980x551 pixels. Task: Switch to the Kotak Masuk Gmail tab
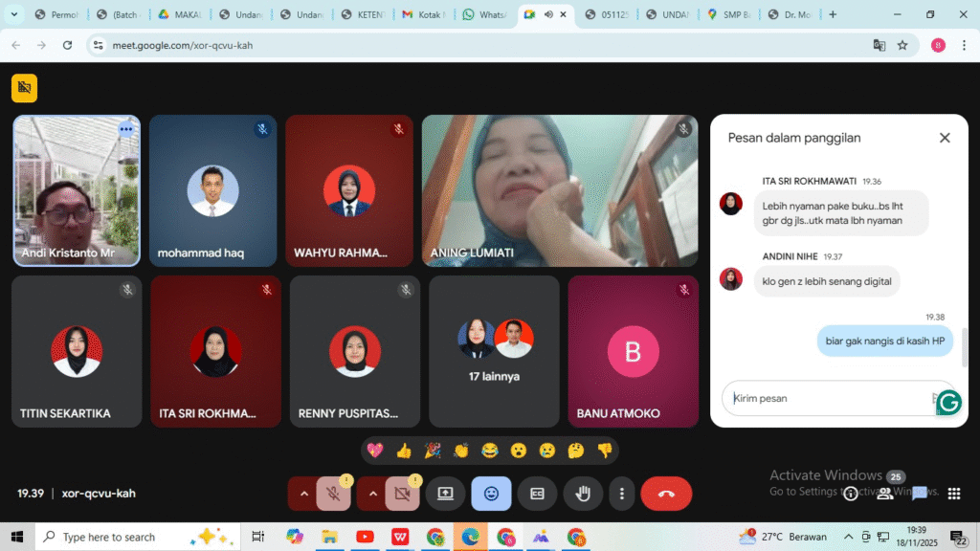[x=422, y=15]
